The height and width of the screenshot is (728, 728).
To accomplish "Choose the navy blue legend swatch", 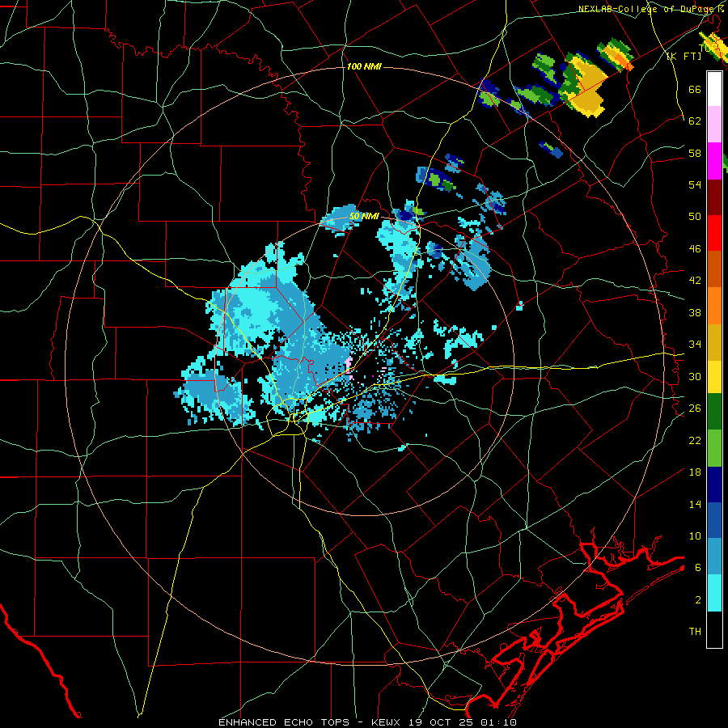I will coord(714,485).
